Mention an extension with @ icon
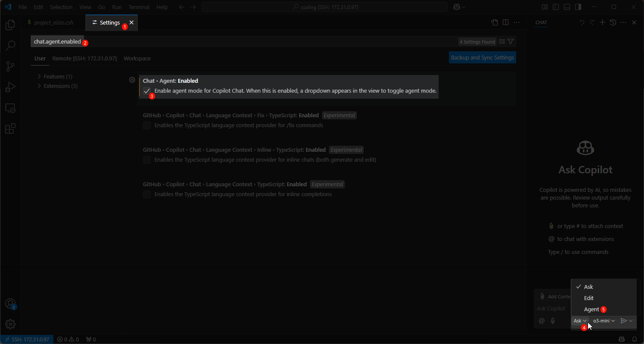The height and width of the screenshot is (344, 644). tap(542, 321)
